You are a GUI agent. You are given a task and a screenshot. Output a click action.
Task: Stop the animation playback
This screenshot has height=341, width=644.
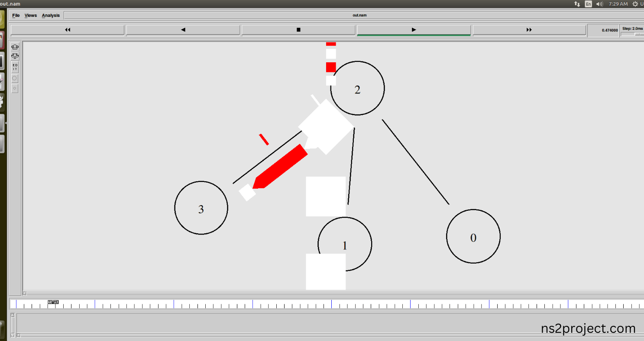298,30
